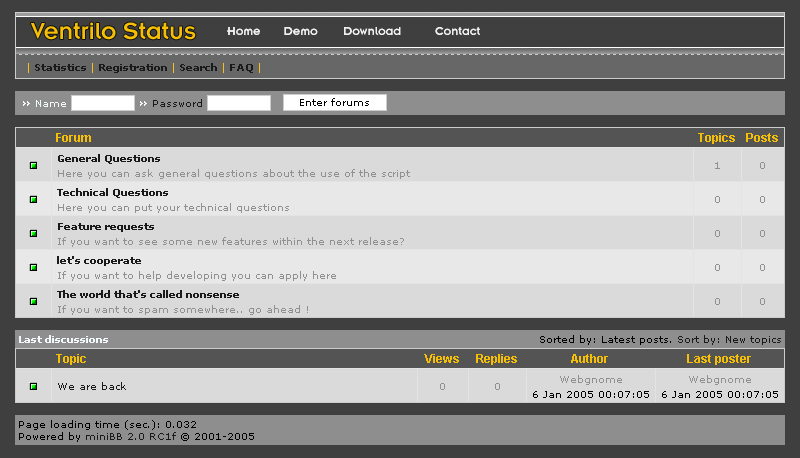Image resolution: width=800 pixels, height=458 pixels.
Task: Click Webgnome in the Last poster column
Action: pos(720,379)
